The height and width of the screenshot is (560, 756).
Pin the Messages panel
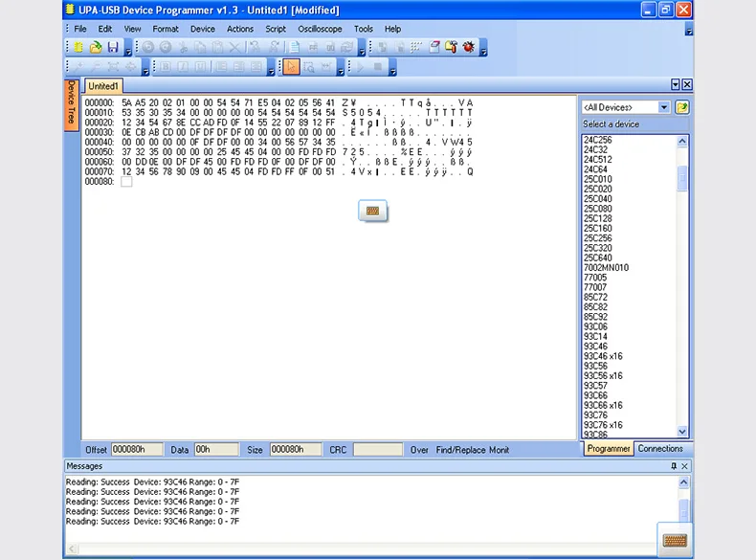(x=674, y=466)
